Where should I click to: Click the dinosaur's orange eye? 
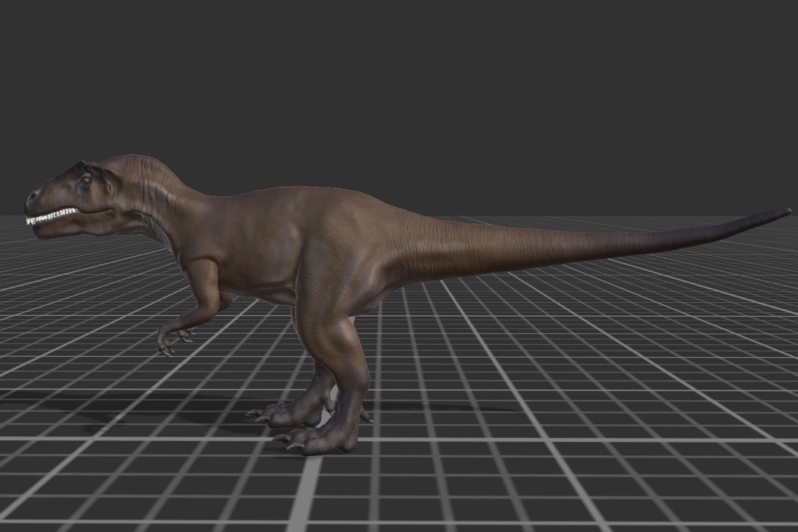tap(86, 180)
